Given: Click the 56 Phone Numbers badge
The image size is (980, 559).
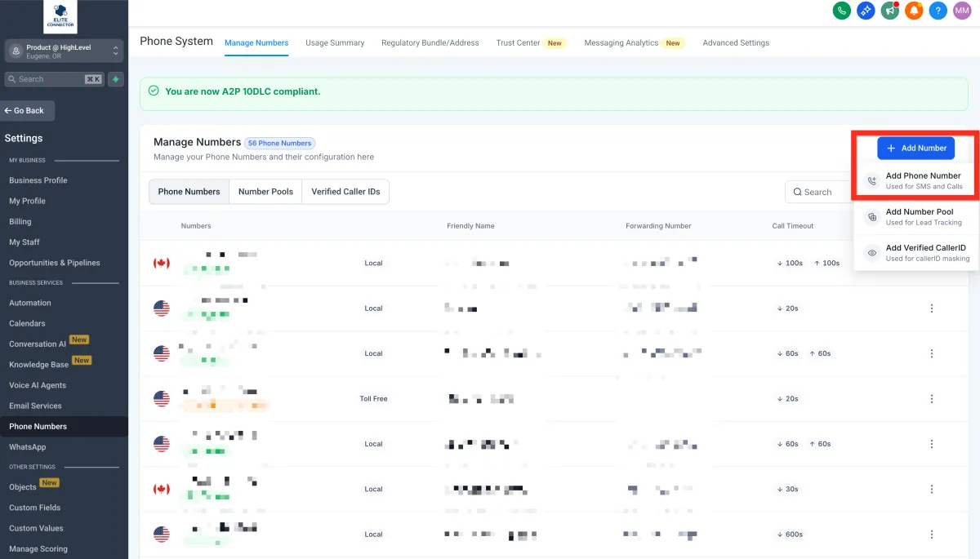Looking at the screenshot, I should click(279, 143).
